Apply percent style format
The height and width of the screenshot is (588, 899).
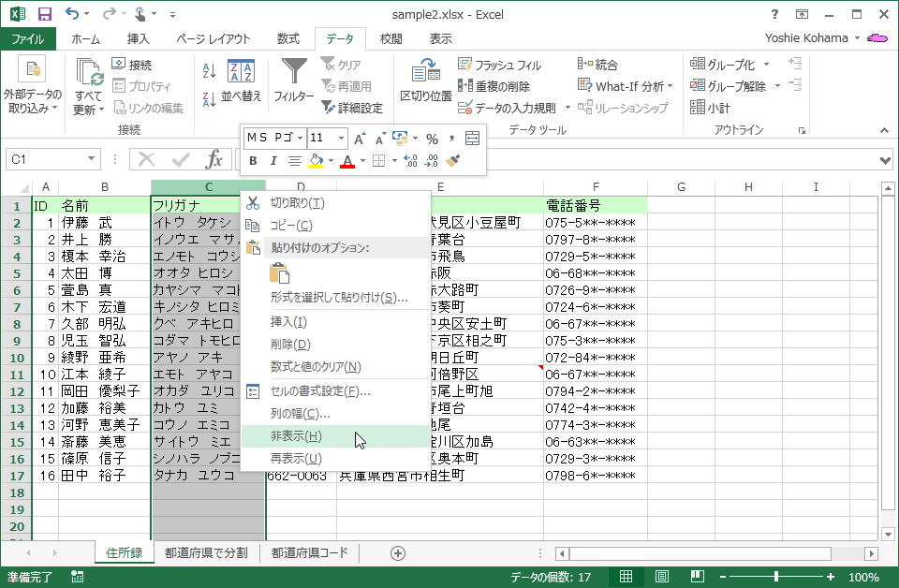pyautogui.click(x=433, y=139)
